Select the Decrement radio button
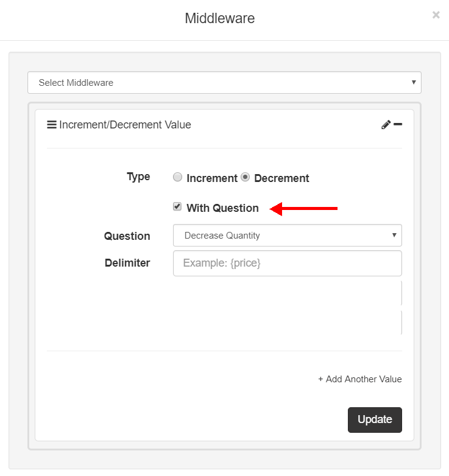This screenshot has height=476, width=449. [x=245, y=177]
